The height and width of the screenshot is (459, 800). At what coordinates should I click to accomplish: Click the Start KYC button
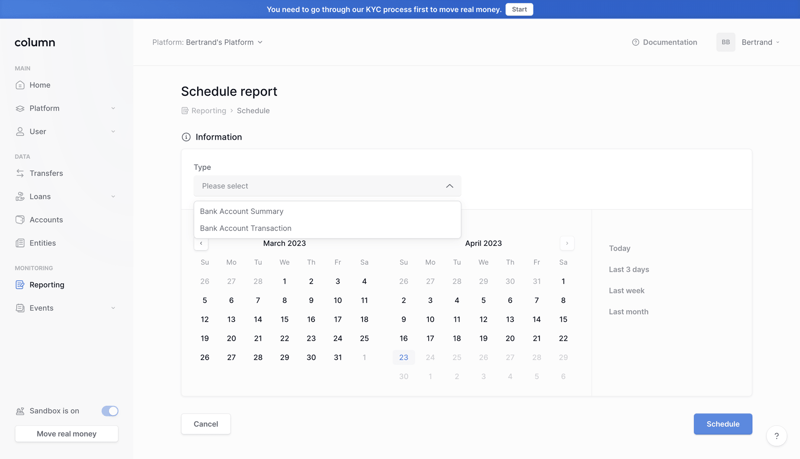pos(519,9)
